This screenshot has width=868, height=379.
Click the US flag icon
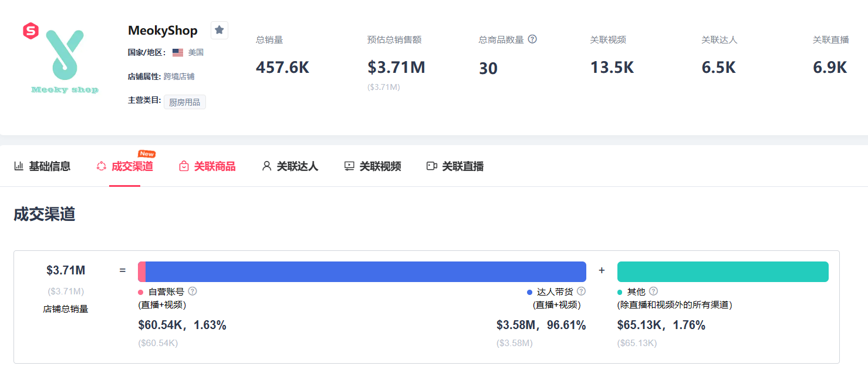[178, 52]
